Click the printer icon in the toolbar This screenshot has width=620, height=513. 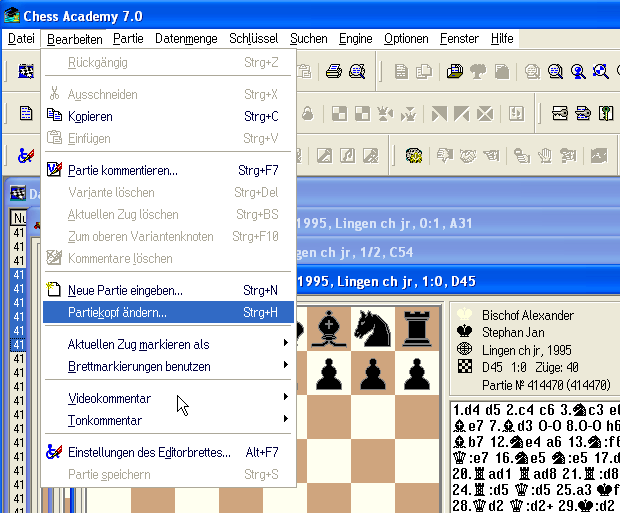(334, 72)
